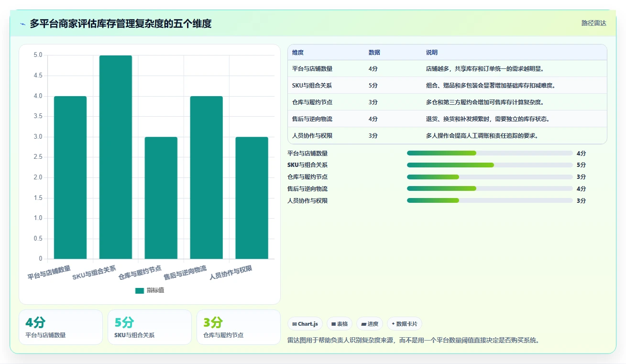
Task: Select the 售后与逆向物流 table row cell
Action: (312, 119)
